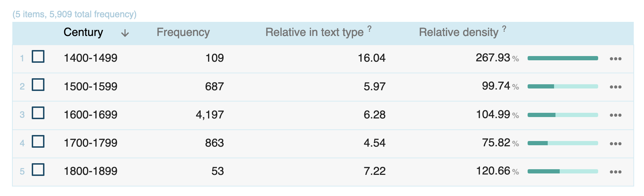Image resolution: width=644 pixels, height=196 pixels.
Task: Show help for Relative in text type
Action: 369,29
